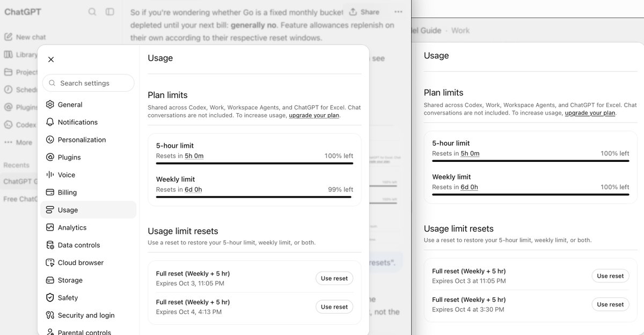Screen dimensions: 644x335
Task: Click the Work breadcrumb in right window
Action: pos(460,31)
